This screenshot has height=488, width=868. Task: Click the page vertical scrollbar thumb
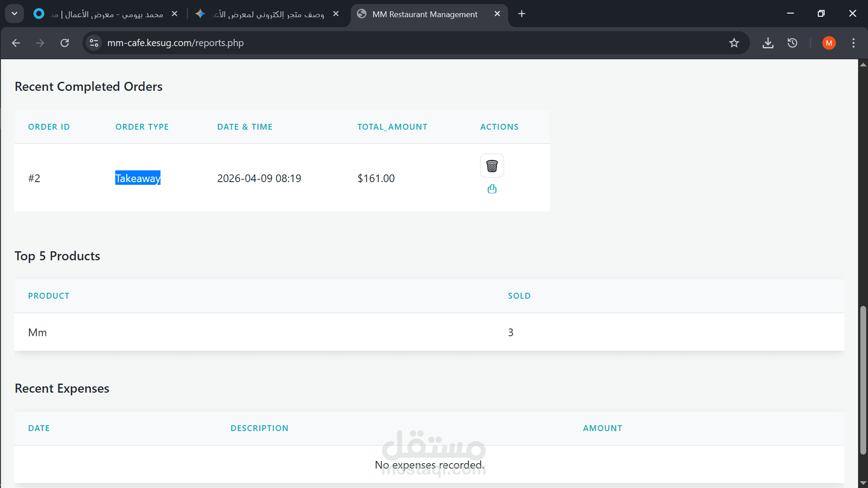tap(863, 380)
